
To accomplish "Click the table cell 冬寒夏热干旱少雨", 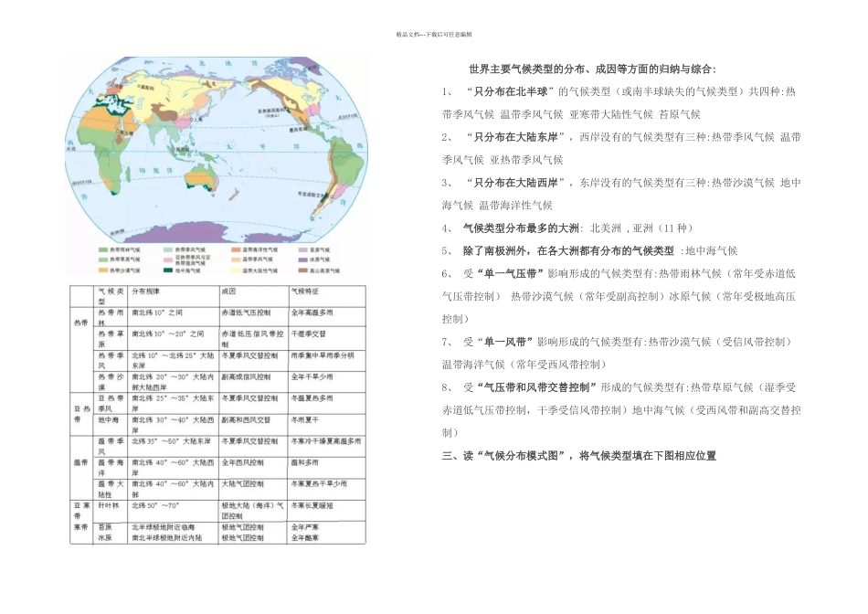I will [319, 484].
